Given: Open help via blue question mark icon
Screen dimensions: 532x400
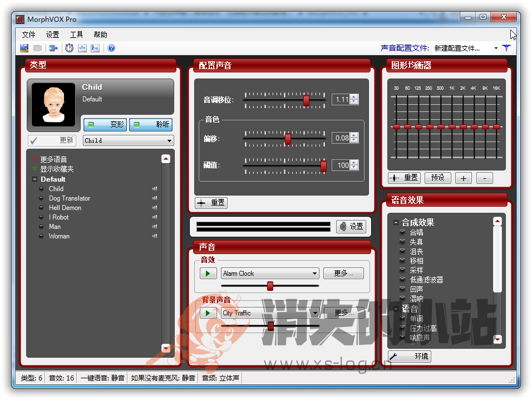Looking at the screenshot, I should coord(111,48).
